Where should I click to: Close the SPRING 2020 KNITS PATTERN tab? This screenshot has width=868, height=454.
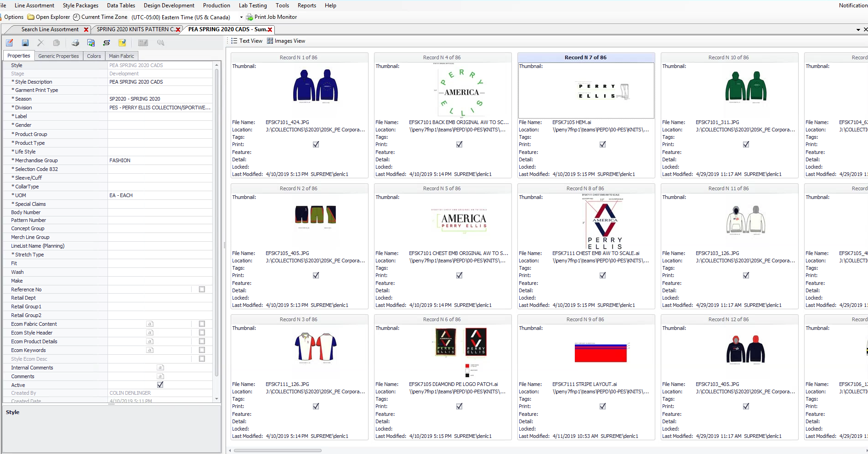pos(178,29)
